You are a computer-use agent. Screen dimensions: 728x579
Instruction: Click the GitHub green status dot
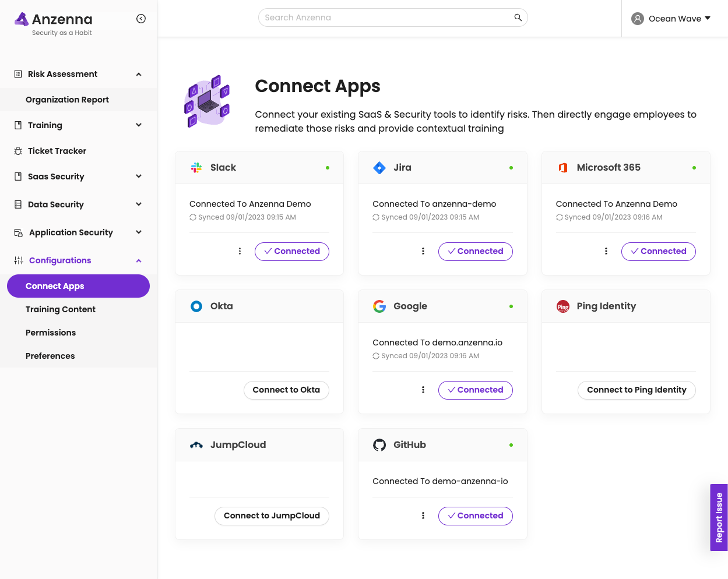[511, 445]
